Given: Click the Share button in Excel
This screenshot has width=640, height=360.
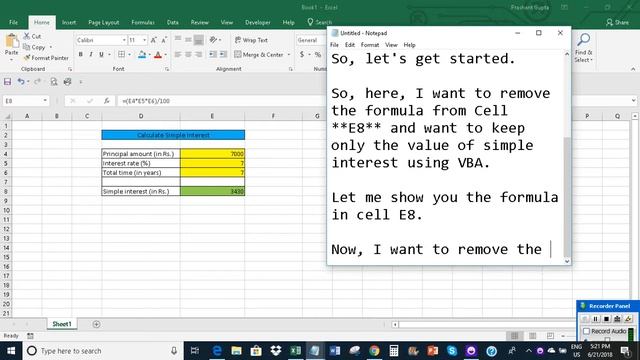Looking at the screenshot, I should (x=618, y=22).
